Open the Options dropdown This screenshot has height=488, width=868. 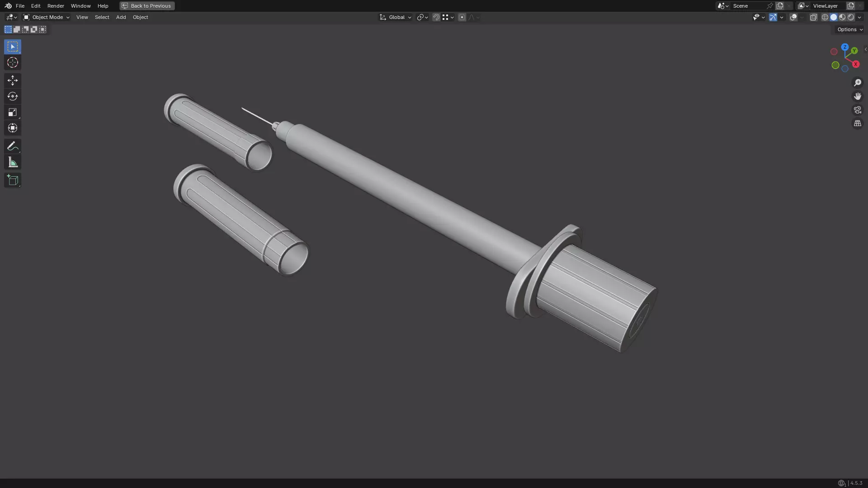[x=850, y=29]
